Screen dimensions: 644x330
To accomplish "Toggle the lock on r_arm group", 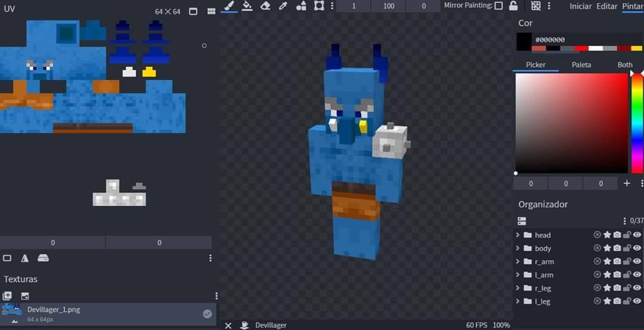I will pyautogui.click(x=627, y=261).
